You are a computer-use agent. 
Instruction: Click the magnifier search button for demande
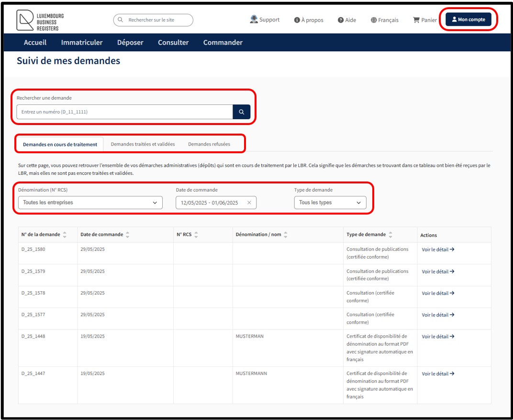[242, 112]
